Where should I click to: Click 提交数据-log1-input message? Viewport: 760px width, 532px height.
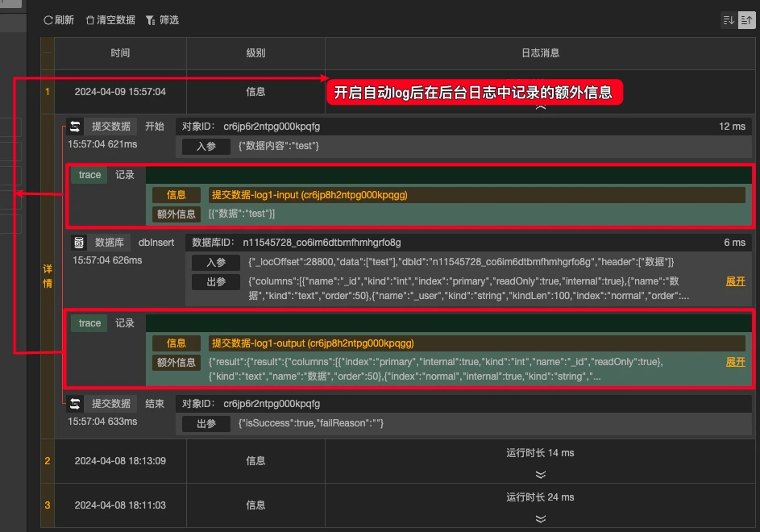[x=309, y=195]
